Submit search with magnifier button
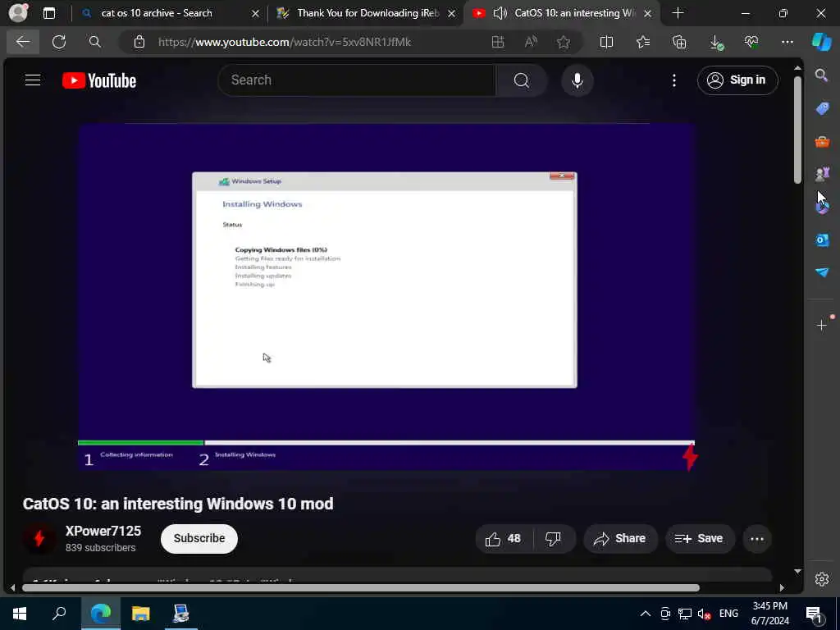840x630 pixels. point(521,80)
